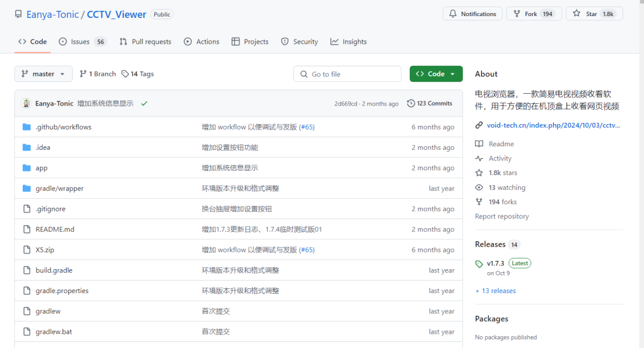The height and width of the screenshot is (348, 644).
Task: Click the + 13 releases link
Action: (496, 291)
